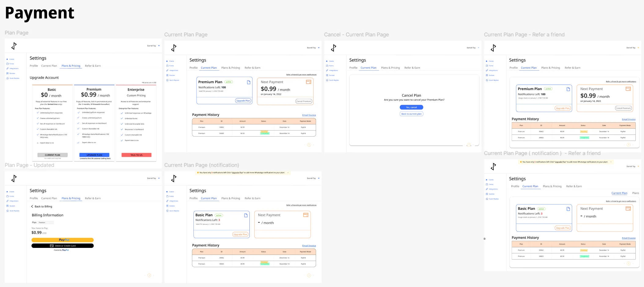Screen dimensions: 644x287
Task: Click Create home icon in Cancel - Current Plan Page sidebar
Action: point(327,61)
